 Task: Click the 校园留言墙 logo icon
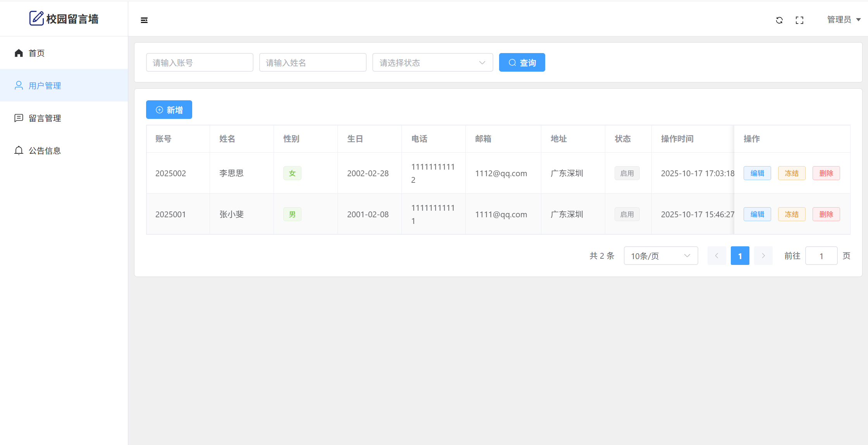[36, 18]
